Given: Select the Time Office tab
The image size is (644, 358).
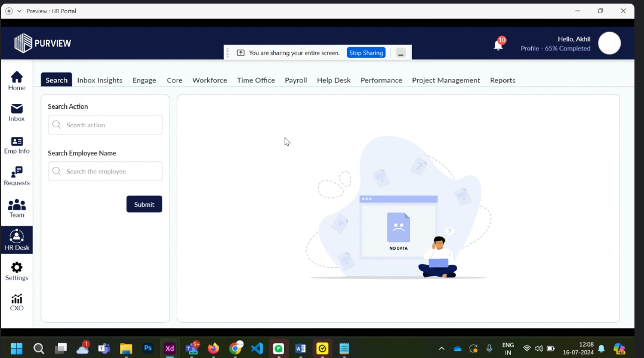Looking at the screenshot, I should (x=255, y=80).
